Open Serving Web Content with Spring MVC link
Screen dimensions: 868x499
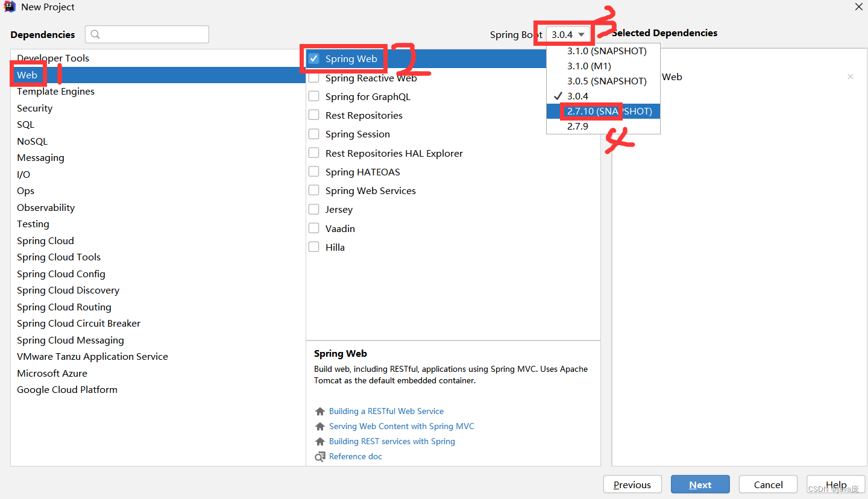(x=401, y=426)
